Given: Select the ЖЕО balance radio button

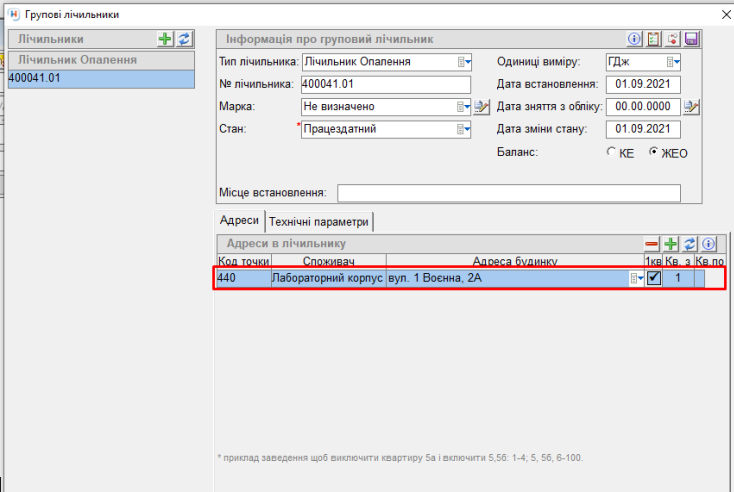Looking at the screenshot, I should tap(655, 153).
